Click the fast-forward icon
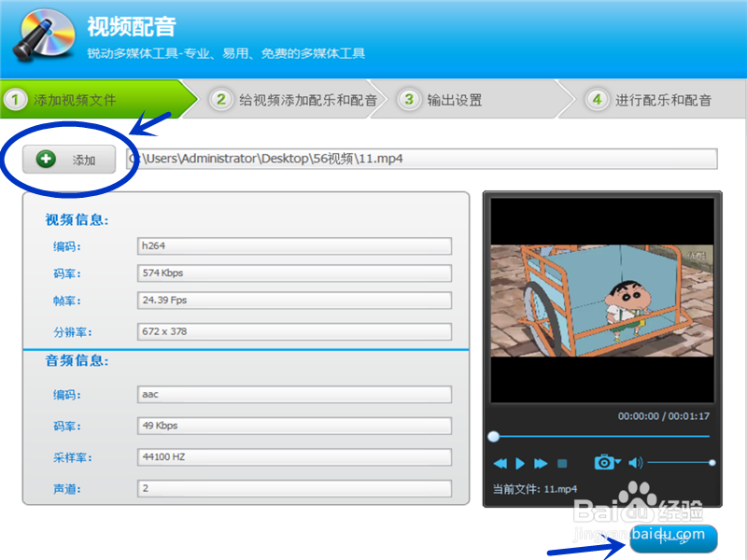The width and height of the screenshot is (747, 560). pos(540,462)
